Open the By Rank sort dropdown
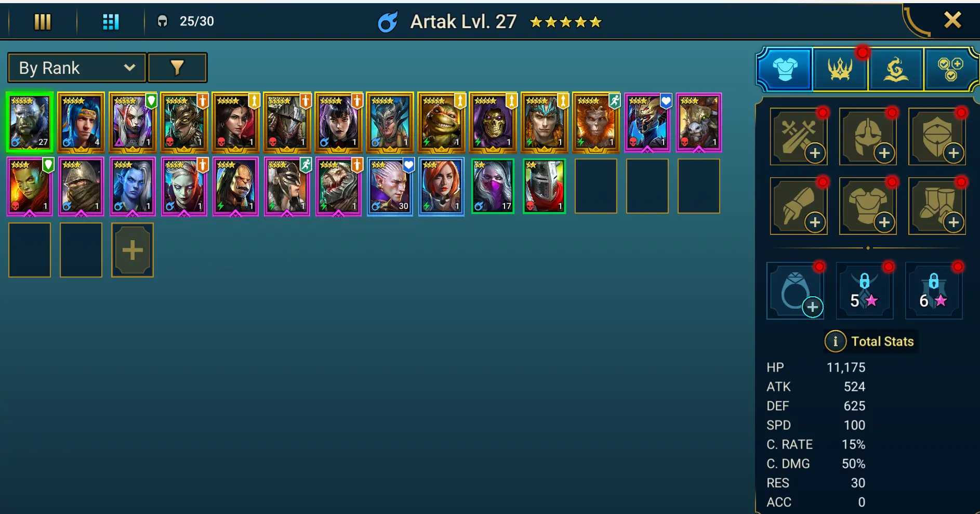Image resolution: width=980 pixels, height=514 pixels. [77, 68]
